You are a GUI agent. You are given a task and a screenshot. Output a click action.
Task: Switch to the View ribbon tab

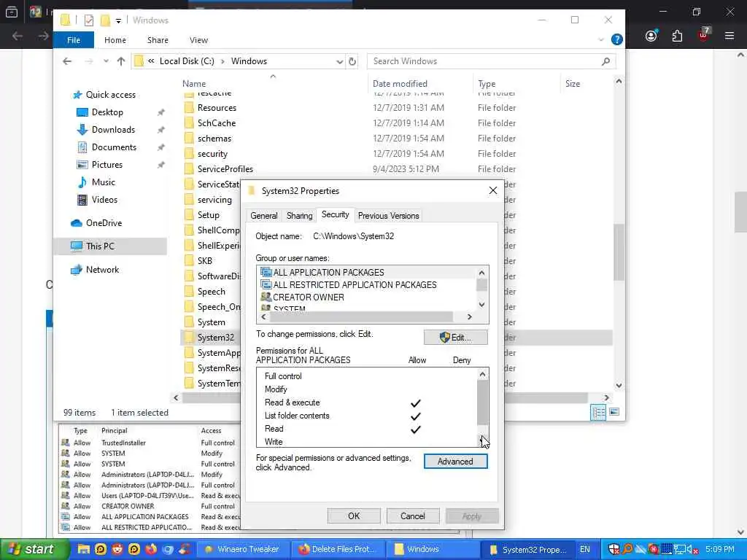[198, 40]
